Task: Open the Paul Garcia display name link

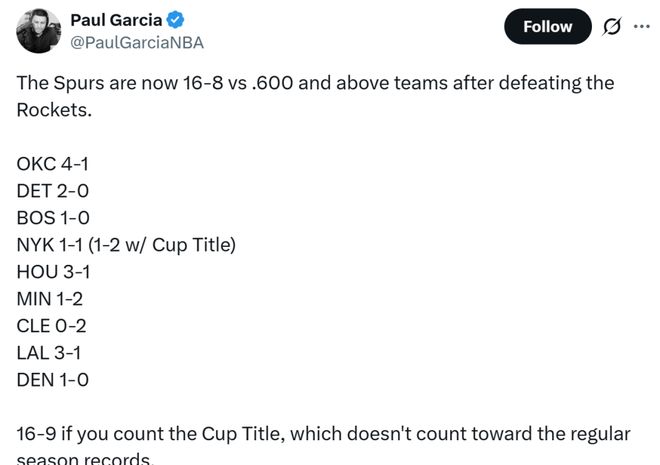Action: pos(116,19)
